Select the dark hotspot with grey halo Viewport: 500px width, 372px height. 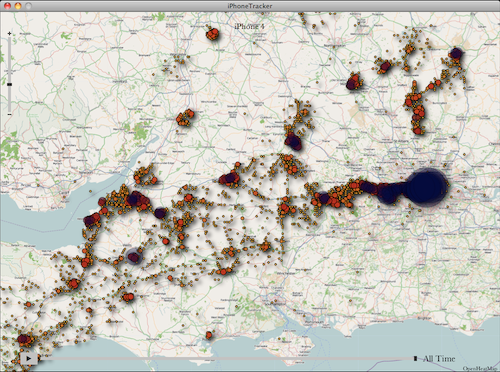coord(134,257)
